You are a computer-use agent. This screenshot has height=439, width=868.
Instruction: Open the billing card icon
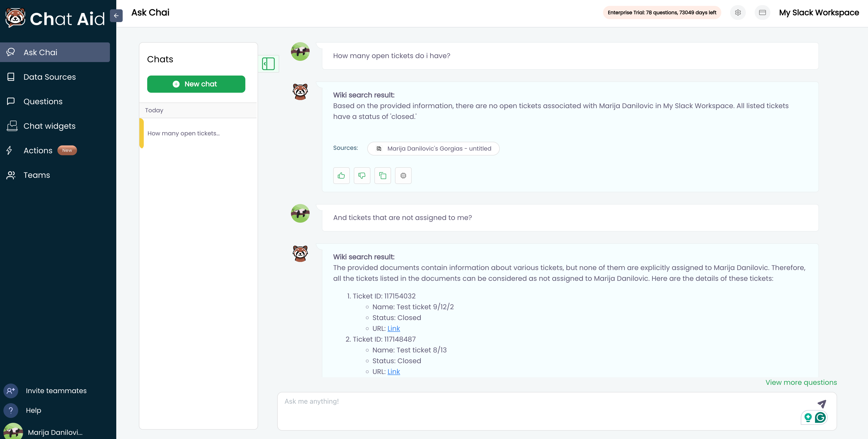tap(763, 13)
